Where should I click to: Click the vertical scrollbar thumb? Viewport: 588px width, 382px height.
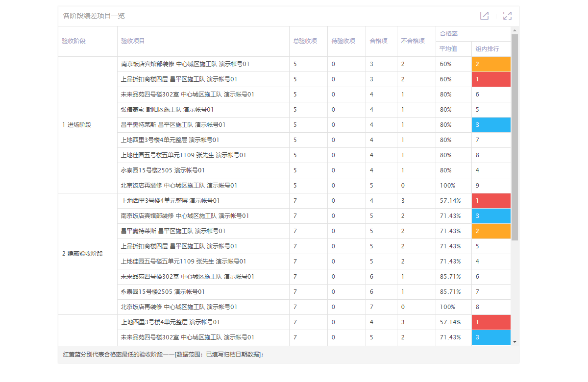[514, 137]
